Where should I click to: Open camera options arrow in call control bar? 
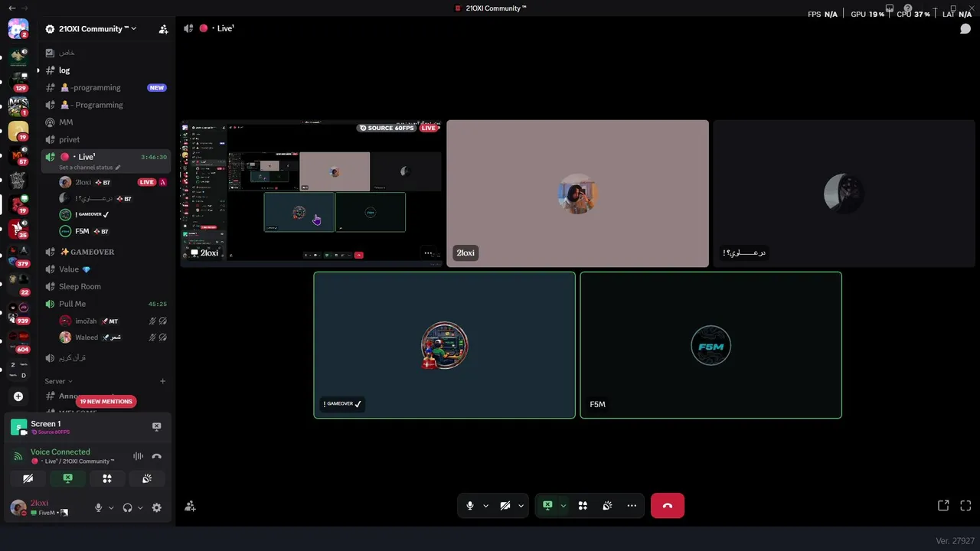[521, 506]
